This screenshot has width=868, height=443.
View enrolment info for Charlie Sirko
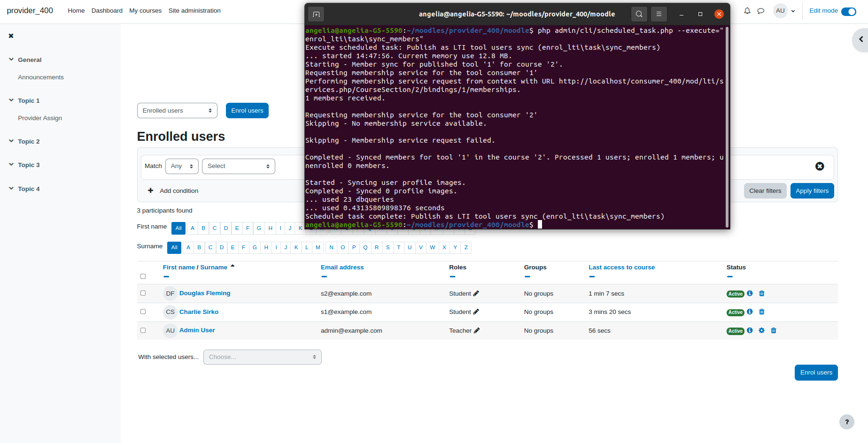pos(750,312)
